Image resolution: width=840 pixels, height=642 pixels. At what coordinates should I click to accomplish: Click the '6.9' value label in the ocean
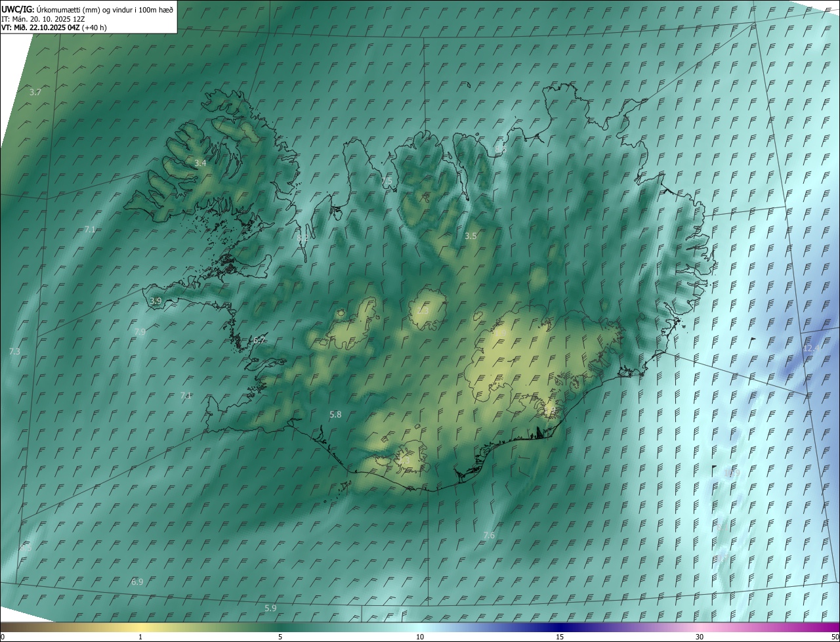[137, 582]
